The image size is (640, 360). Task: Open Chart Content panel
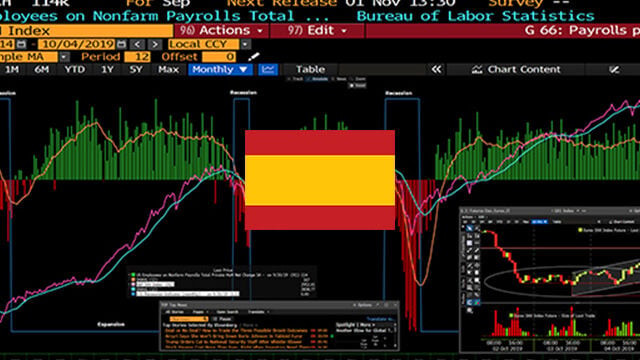[516, 69]
